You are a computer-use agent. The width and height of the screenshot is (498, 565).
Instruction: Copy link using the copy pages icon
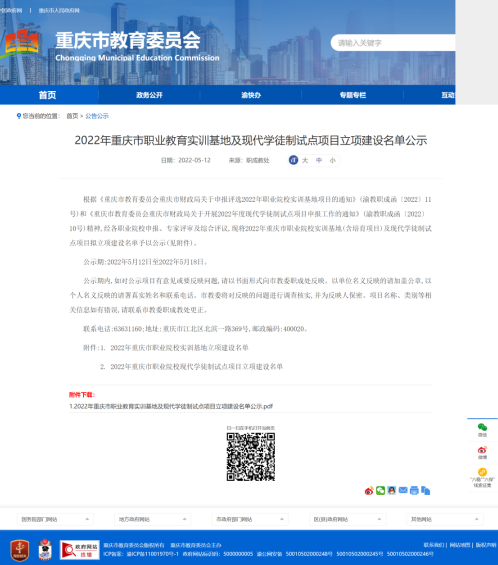tap(426, 490)
